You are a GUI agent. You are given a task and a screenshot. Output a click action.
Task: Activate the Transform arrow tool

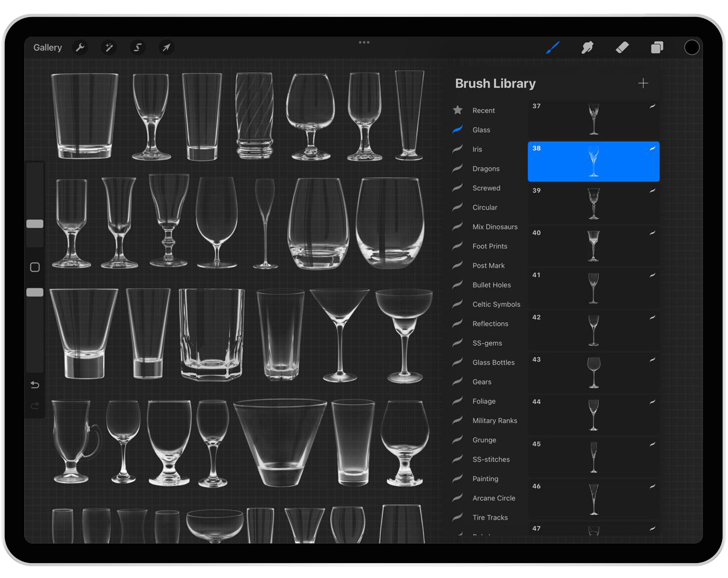(166, 48)
